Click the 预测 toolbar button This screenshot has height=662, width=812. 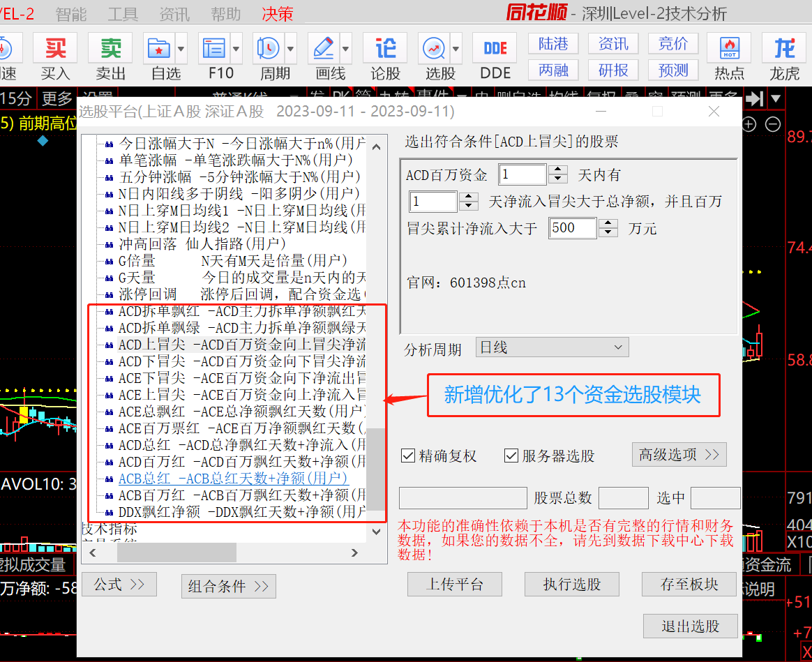673,70
